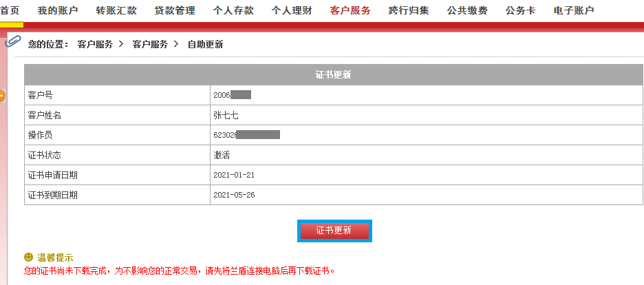The image size is (644, 285).
Task: Go to 公共缴费 menu
Action: 467,11
